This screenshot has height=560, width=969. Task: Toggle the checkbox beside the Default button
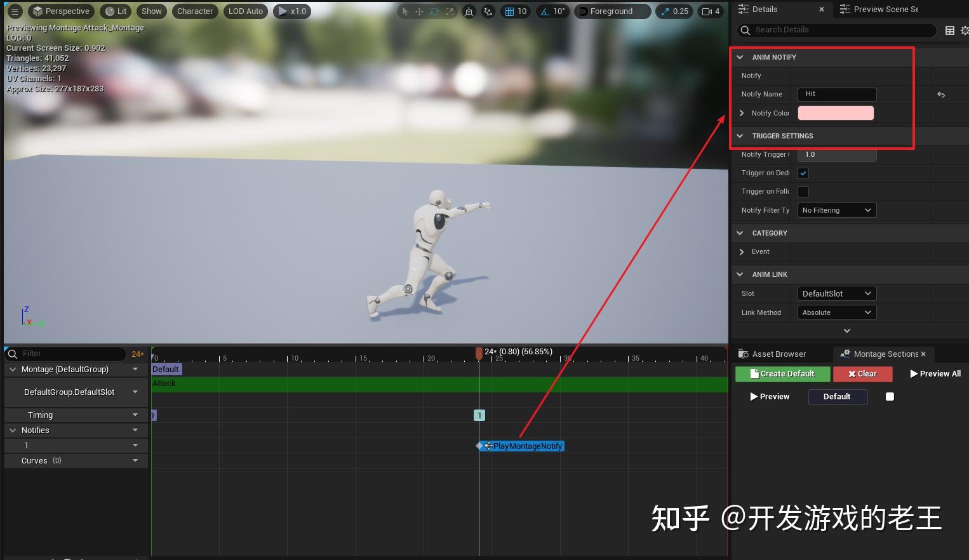889,396
